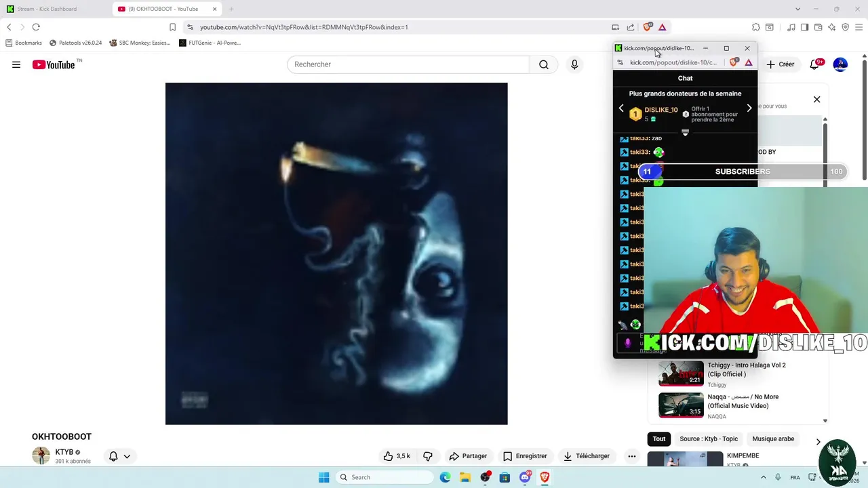Click the YouTube search magnifier button
868x488 pixels.
[x=543, y=64]
